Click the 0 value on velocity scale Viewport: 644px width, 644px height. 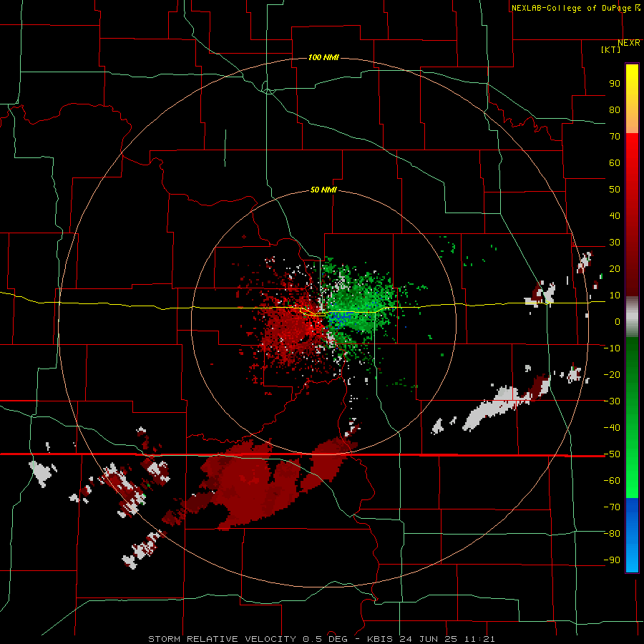tap(618, 322)
